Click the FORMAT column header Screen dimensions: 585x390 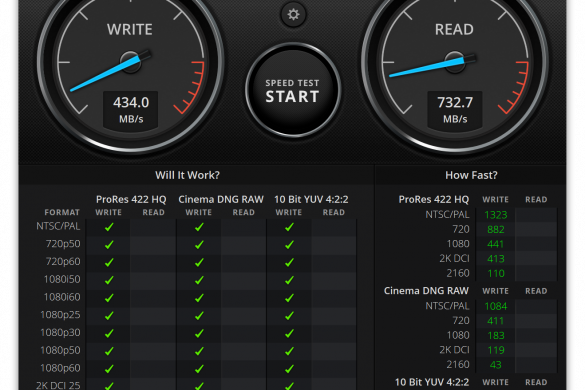tap(62, 212)
